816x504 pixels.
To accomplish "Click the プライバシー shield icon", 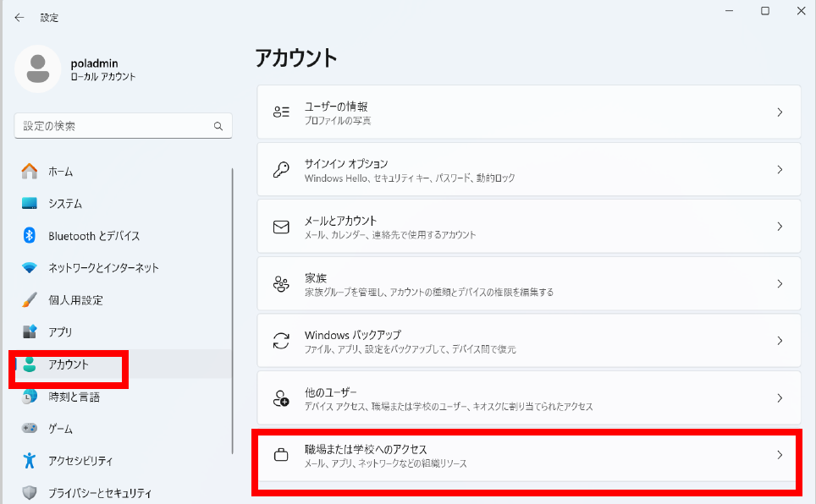I will click(30, 492).
